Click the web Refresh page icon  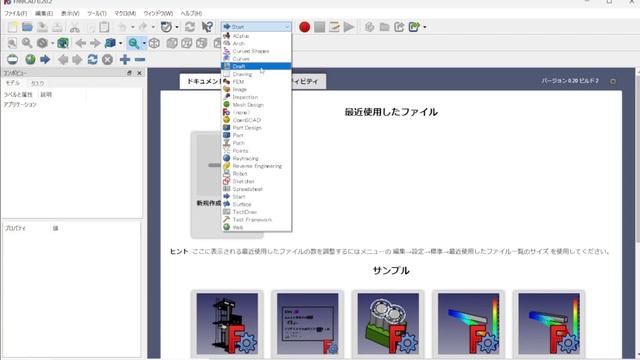93,60
